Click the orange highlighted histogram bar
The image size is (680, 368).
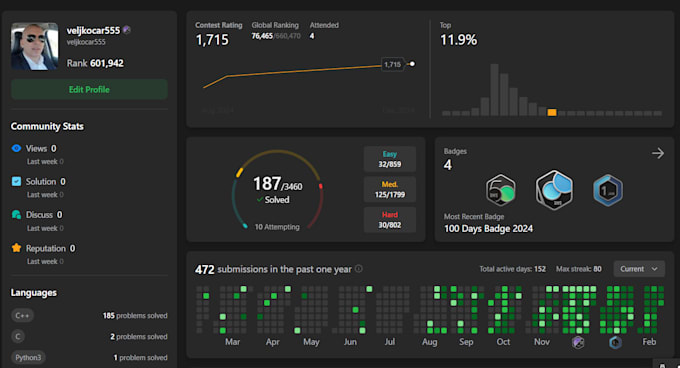coord(552,113)
